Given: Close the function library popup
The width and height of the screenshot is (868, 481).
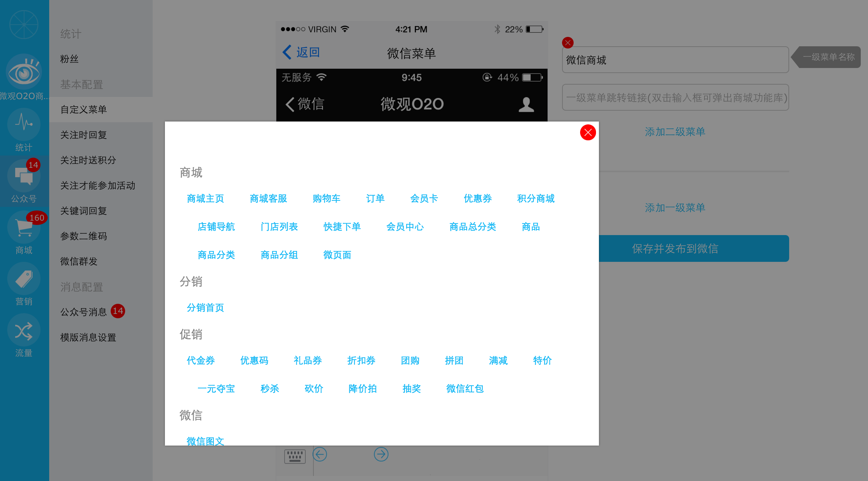Looking at the screenshot, I should 588,132.
